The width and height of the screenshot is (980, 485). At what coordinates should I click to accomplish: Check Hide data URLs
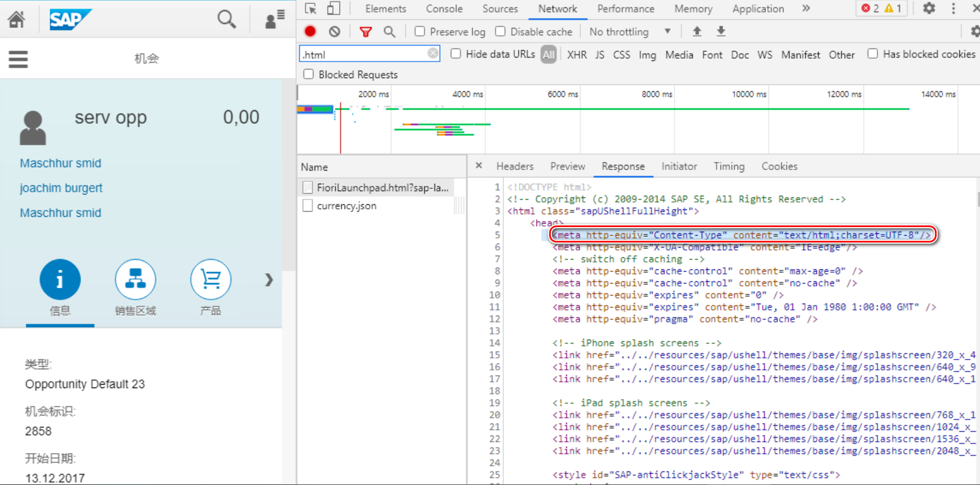pos(455,54)
